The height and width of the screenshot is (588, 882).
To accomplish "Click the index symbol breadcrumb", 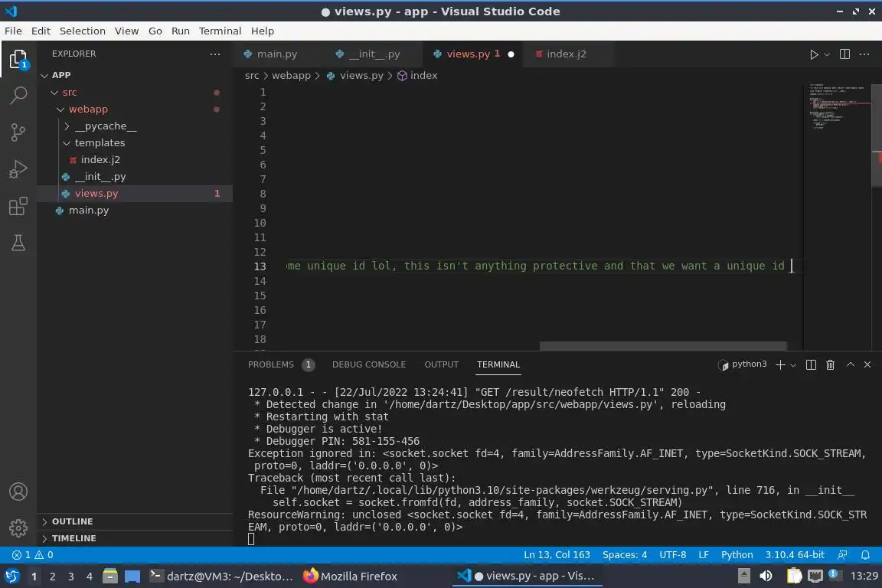I will coord(417,75).
